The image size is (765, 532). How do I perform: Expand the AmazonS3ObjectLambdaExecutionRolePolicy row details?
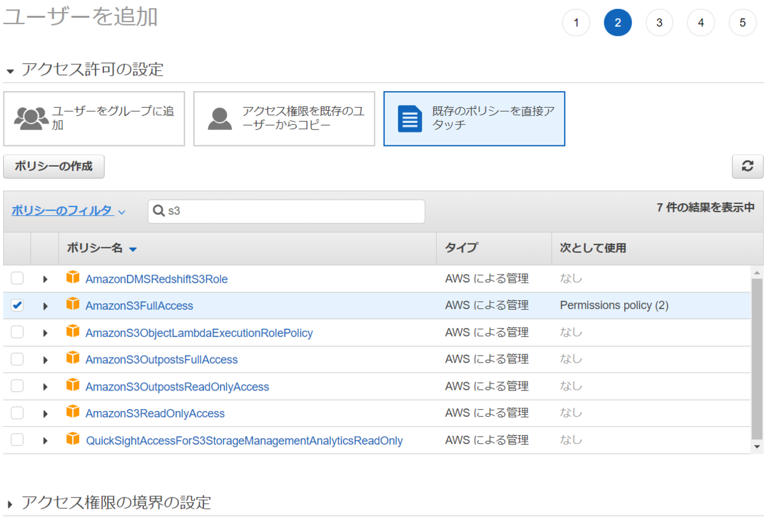[45, 333]
